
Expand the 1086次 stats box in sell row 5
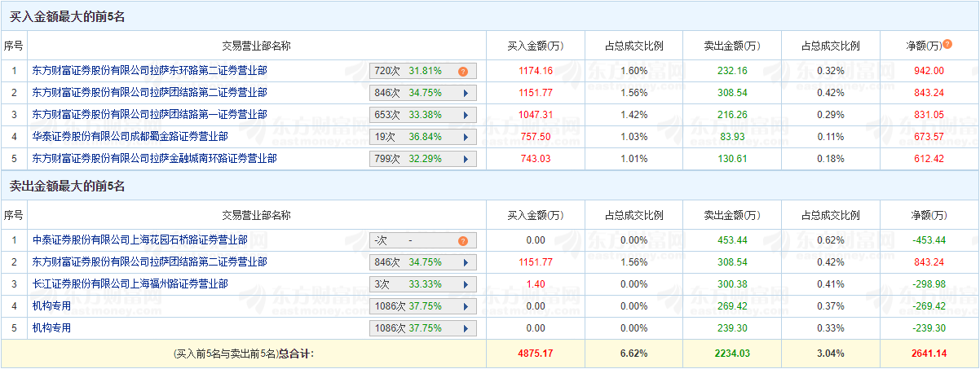click(x=466, y=328)
